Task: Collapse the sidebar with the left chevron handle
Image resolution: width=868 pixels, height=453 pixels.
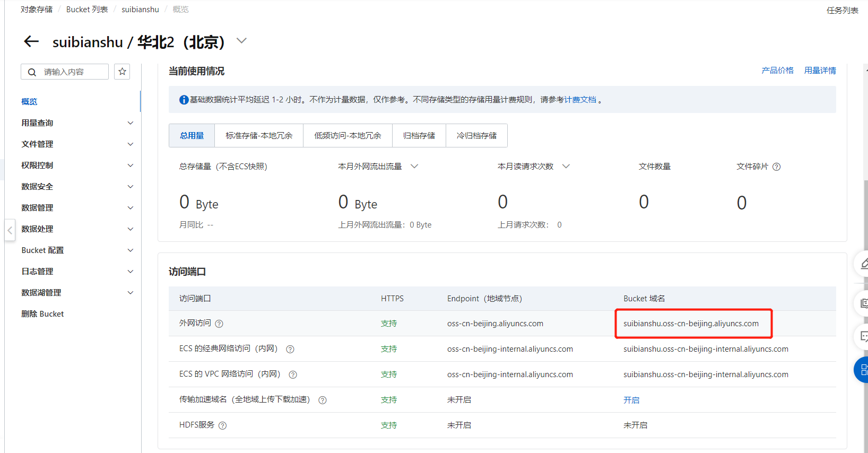Action: pyautogui.click(x=10, y=230)
